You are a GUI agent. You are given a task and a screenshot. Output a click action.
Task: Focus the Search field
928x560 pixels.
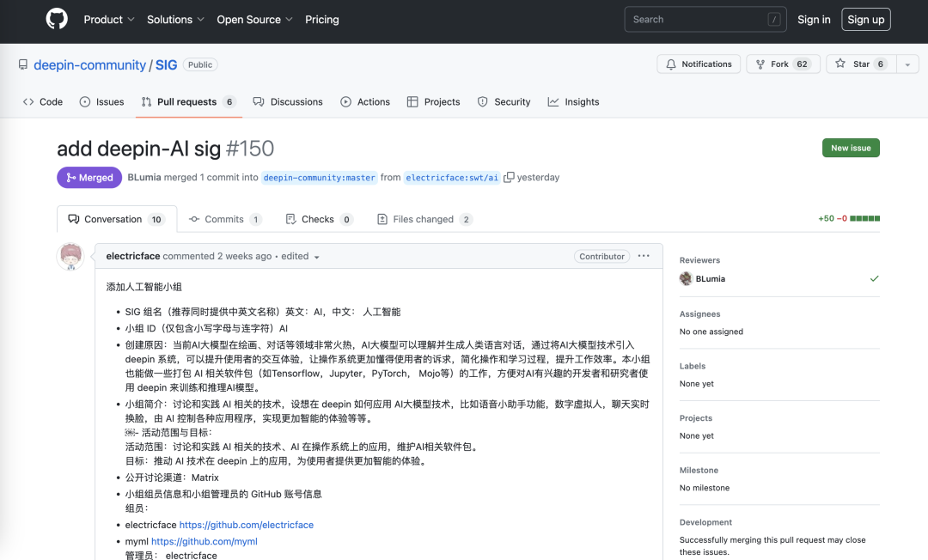(705, 20)
